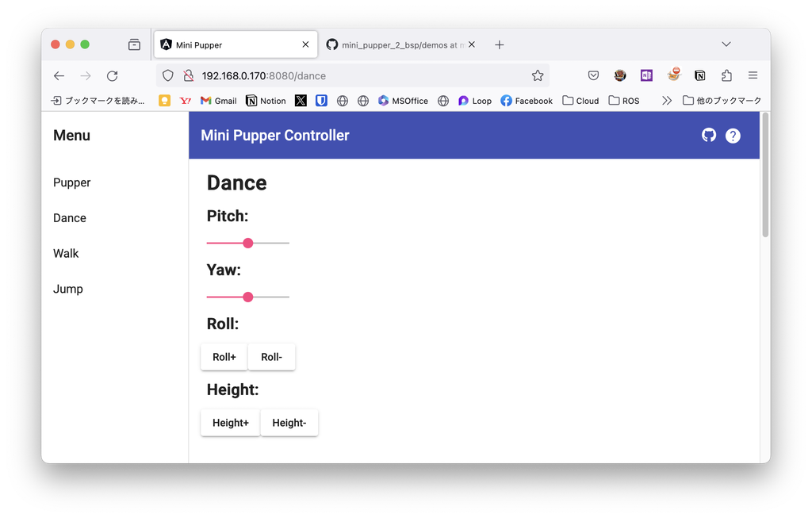Image resolution: width=812 pixels, height=518 pixels.
Task: Expand the tab list chevron
Action: coord(726,44)
